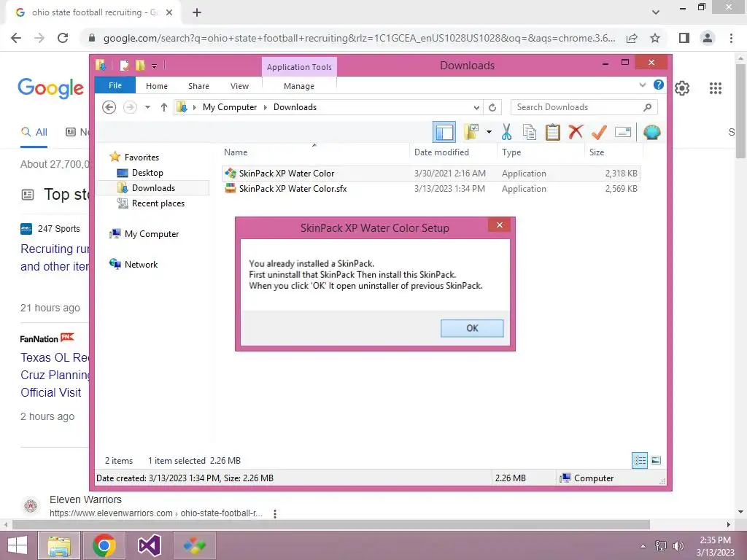Reload the page in Chrome
The image size is (747, 560).
63,38
